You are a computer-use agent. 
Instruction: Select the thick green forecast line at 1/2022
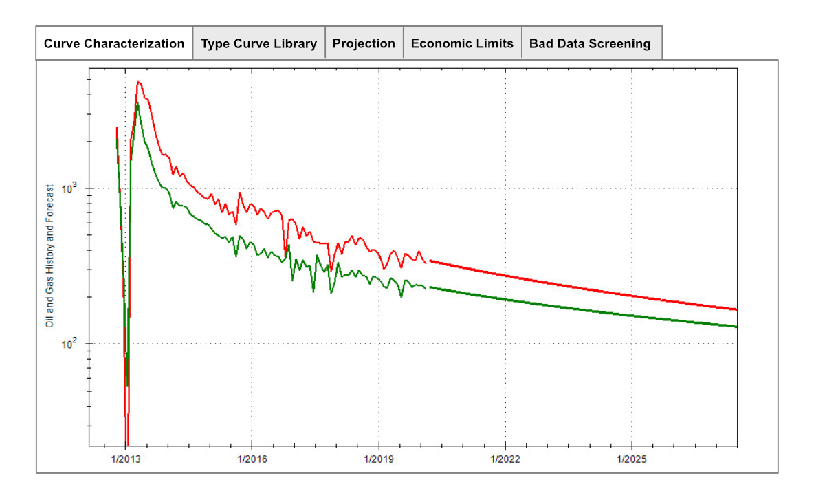coord(505,299)
